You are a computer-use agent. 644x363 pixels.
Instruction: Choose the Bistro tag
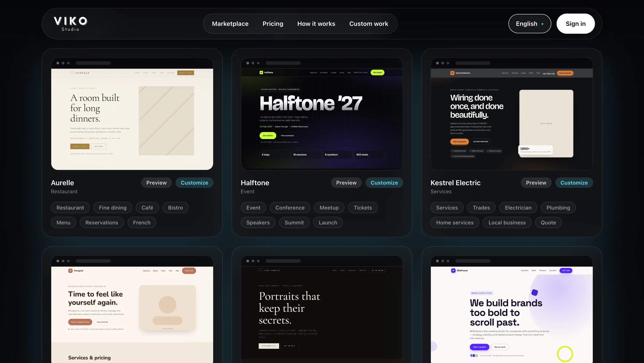click(x=175, y=208)
